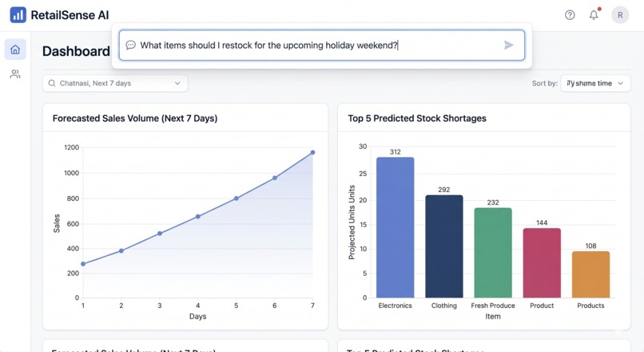Image resolution: width=644 pixels, height=352 pixels.
Task: Click the Forecasted Sales Volume card title
Action: click(x=135, y=118)
